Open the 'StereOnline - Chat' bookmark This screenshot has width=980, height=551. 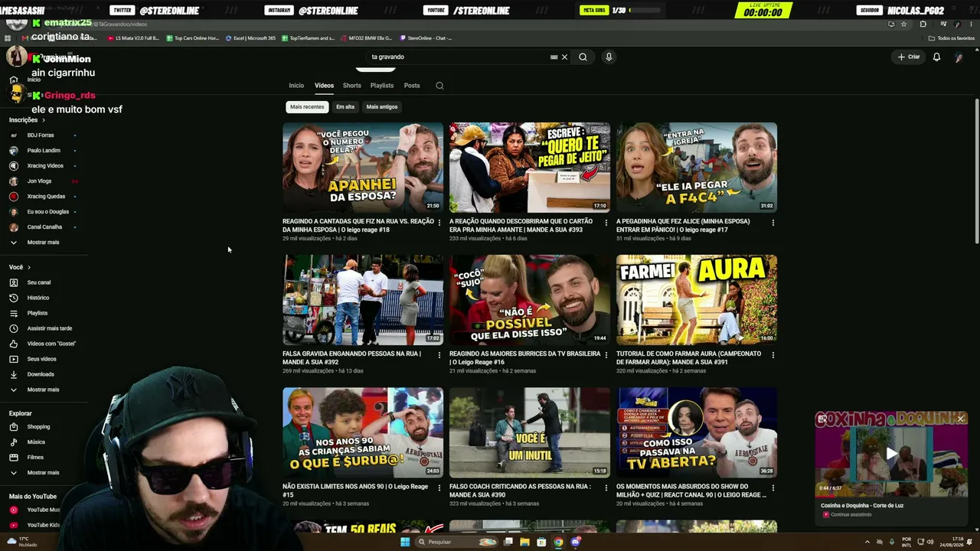[x=426, y=38]
